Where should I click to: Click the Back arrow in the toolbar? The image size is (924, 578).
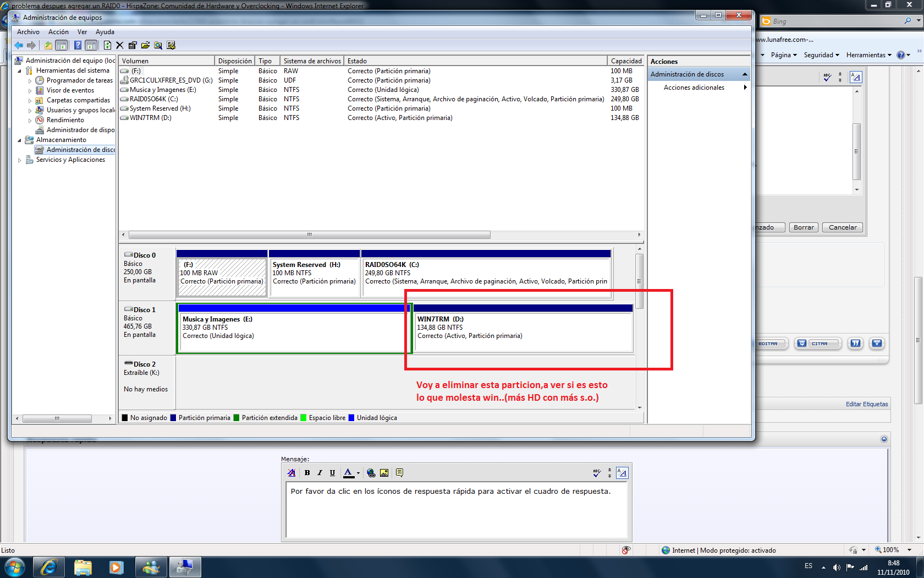point(19,45)
